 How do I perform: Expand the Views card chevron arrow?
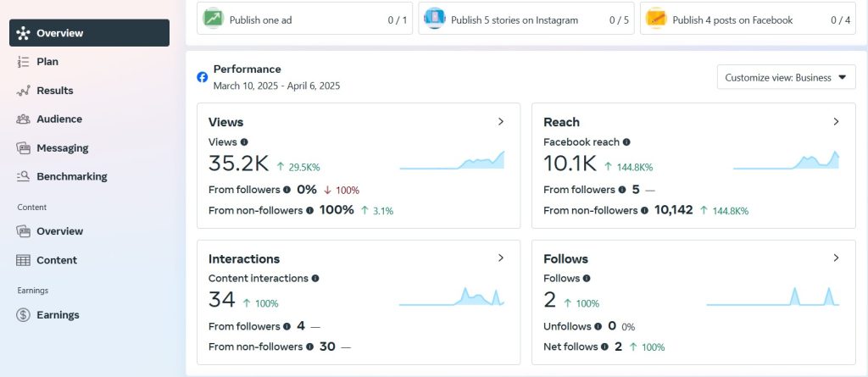click(x=501, y=122)
